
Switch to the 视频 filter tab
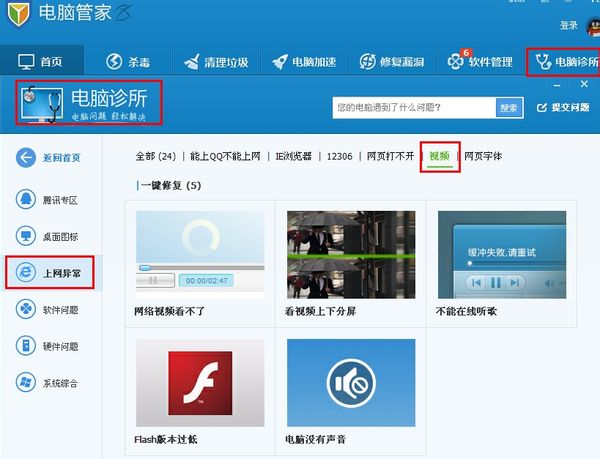click(x=439, y=156)
